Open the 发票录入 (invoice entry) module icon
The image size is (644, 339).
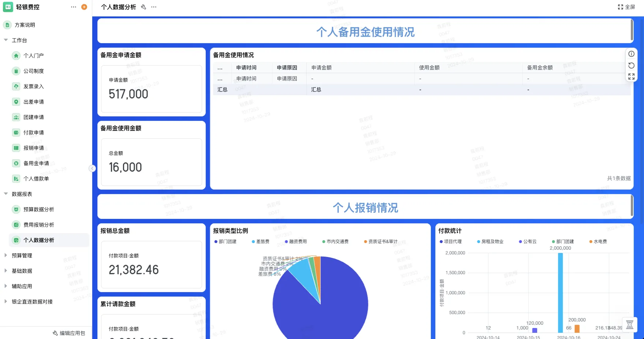16,86
